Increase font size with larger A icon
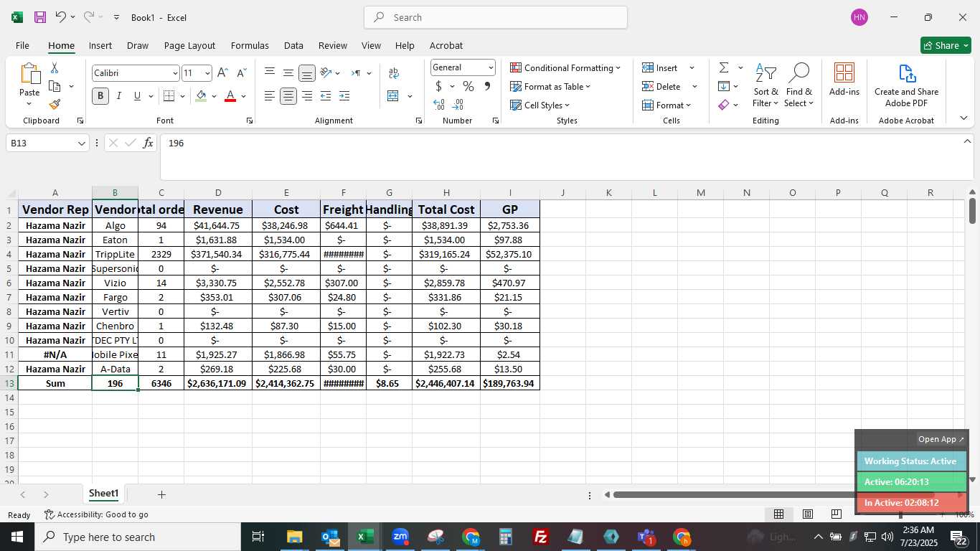Image resolution: width=980 pixels, height=551 pixels. (222, 72)
